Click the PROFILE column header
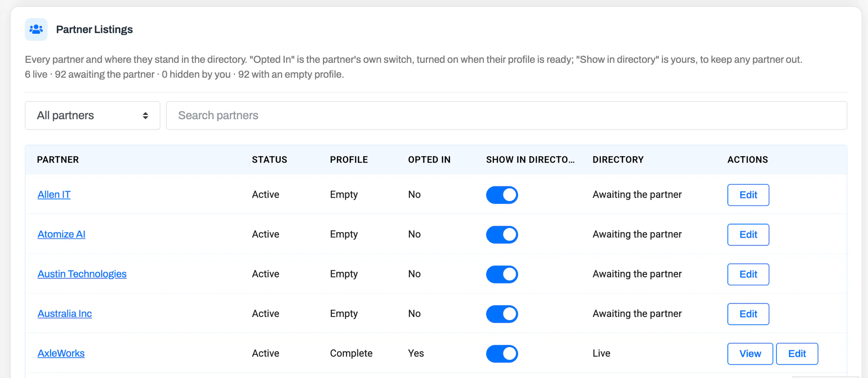Image resolution: width=868 pixels, height=378 pixels. 349,160
